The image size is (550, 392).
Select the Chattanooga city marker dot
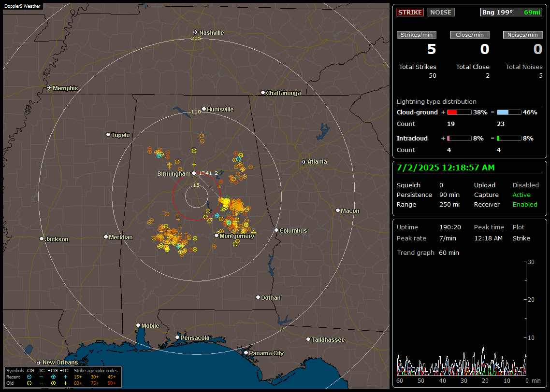[x=263, y=93]
